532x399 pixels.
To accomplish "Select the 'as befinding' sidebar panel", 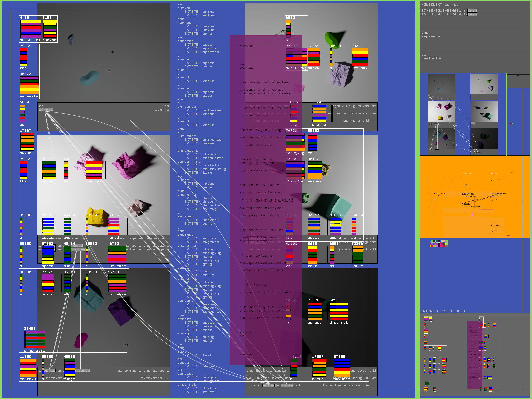I will [x=475, y=62].
